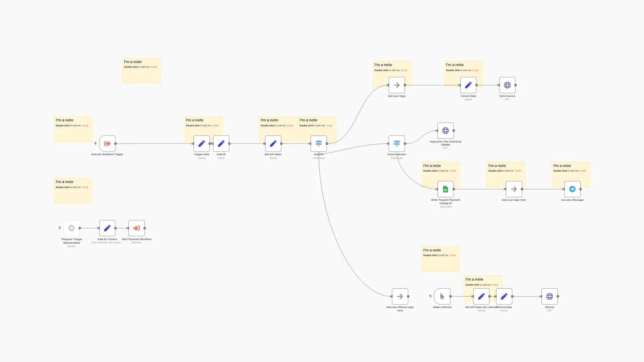Viewport: 644px width, 362px height.
Task: Click the 'Send Invoice' label text
Action: [x=507, y=96]
